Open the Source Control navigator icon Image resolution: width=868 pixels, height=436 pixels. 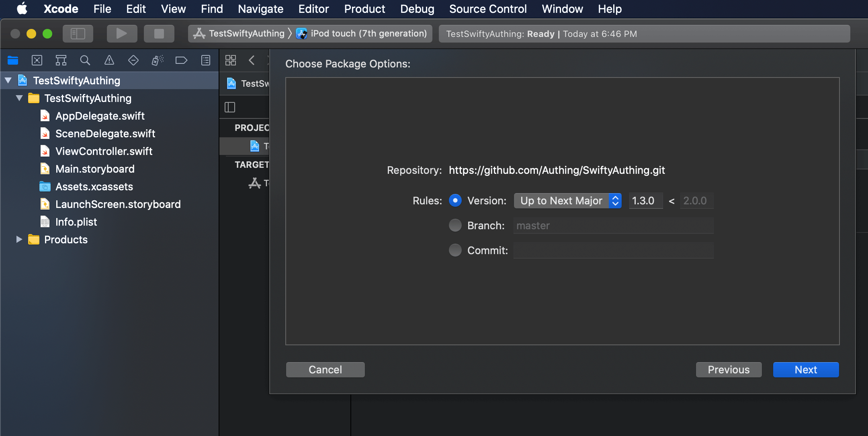click(37, 61)
